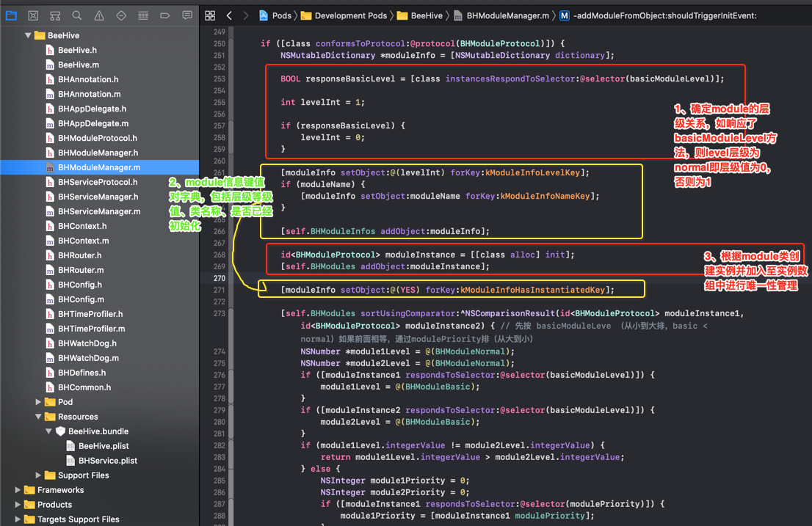The height and width of the screenshot is (526, 812).
Task: Open the Breakpoint navigator
Action: pyautogui.click(x=165, y=15)
